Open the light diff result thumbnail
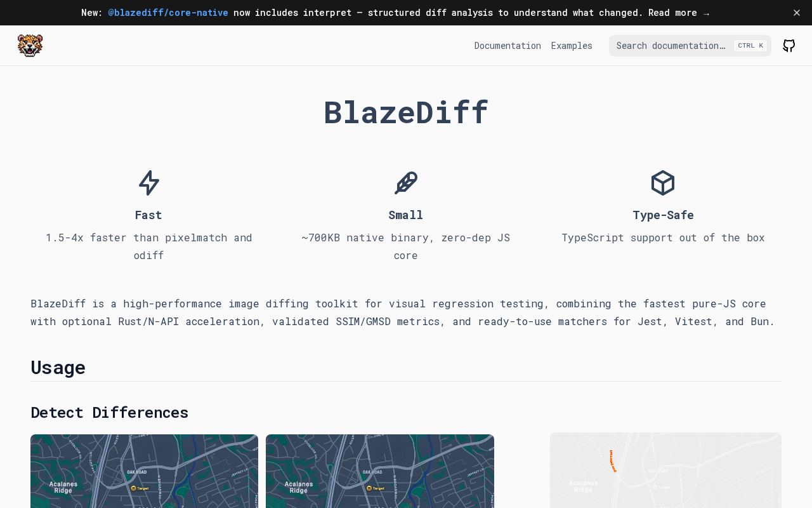Screen dimensions: 812x508 tap(665, 471)
